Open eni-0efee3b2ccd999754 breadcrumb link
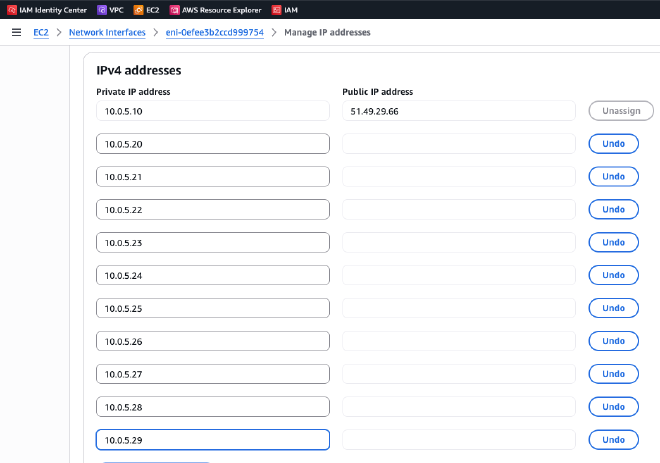 tap(214, 32)
